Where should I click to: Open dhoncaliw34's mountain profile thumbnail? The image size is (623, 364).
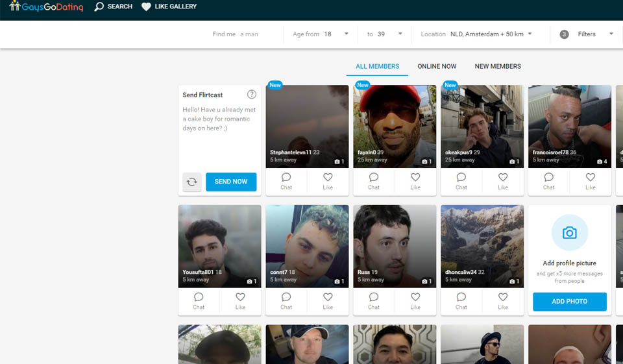point(482,240)
